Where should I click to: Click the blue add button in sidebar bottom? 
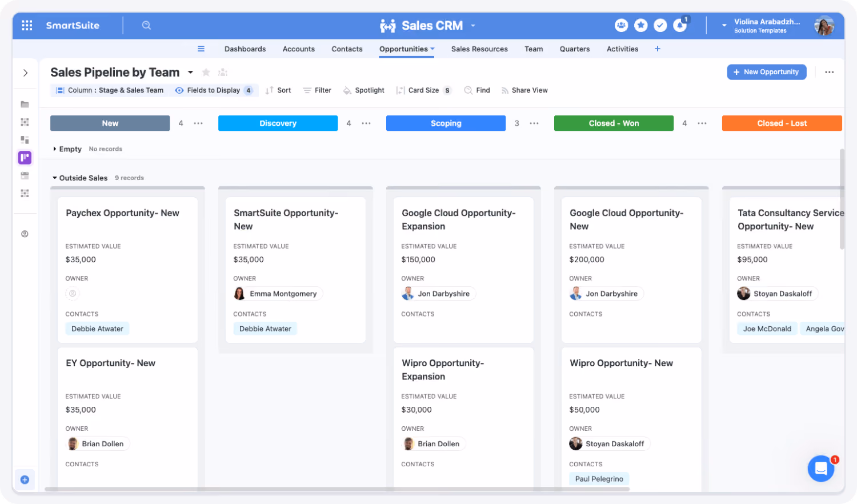[25, 480]
